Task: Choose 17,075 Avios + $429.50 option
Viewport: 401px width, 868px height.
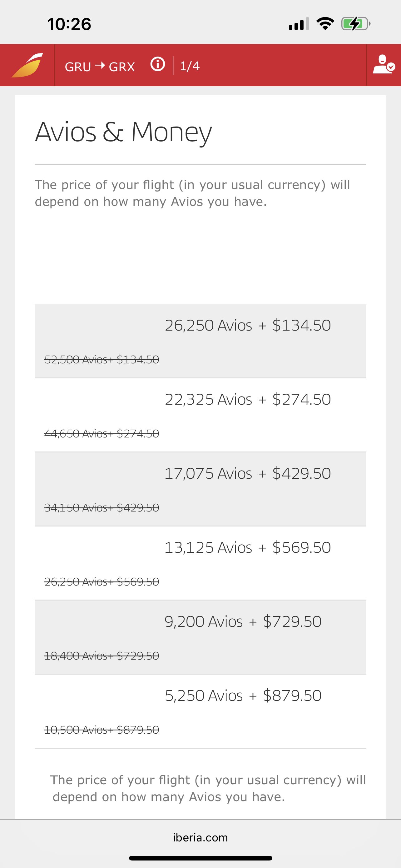Action: (200, 489)
